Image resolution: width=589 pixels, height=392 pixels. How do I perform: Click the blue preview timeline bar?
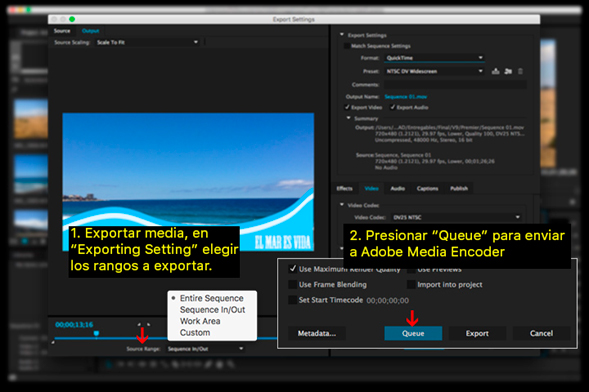(165, 338)
